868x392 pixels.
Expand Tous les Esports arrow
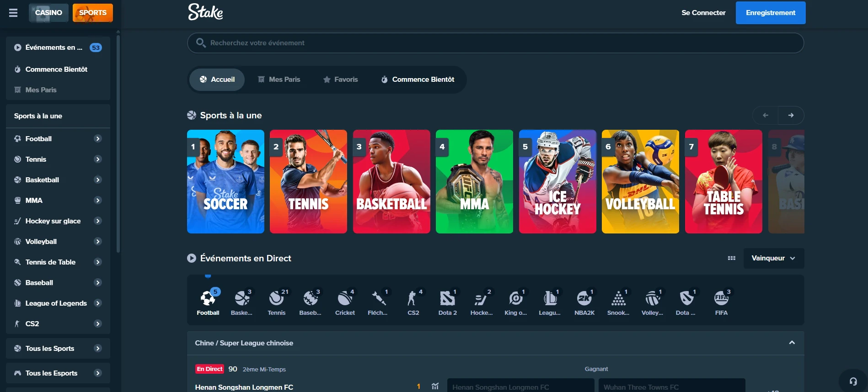(x=98, y=373)
